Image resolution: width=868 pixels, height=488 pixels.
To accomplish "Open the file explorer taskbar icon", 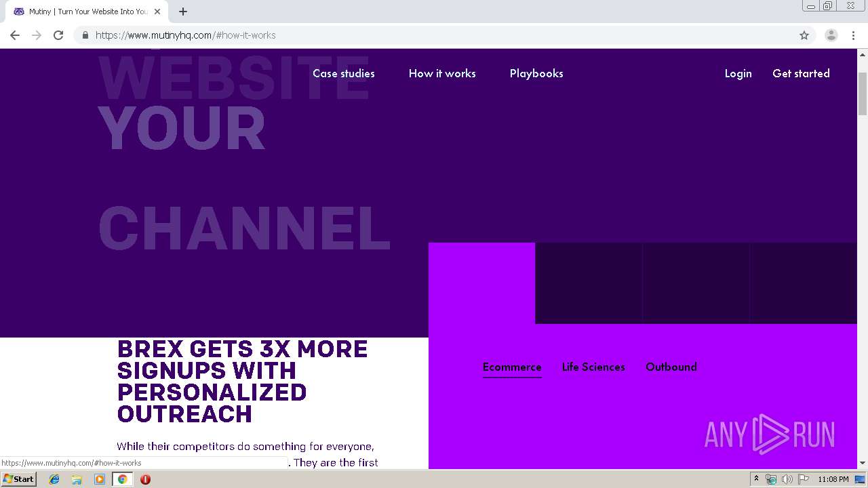I will 77,479.
